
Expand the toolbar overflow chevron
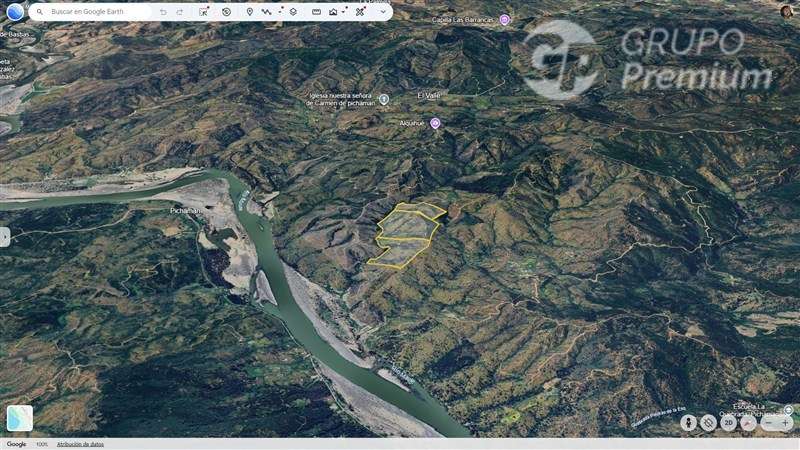pyautogui.click(x=383, y=12)
